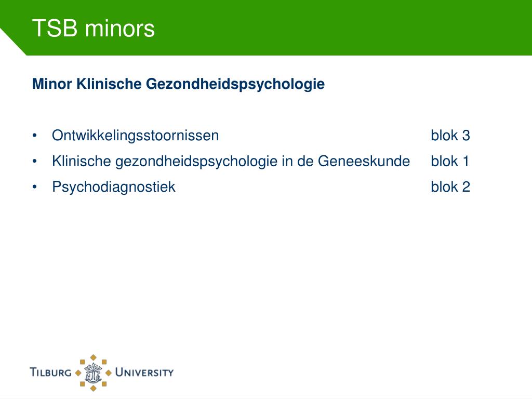Viewport: 532px width, 399px height.
Task: Click the 'Tilburg' word in the logo
Action: pos(50,372)
